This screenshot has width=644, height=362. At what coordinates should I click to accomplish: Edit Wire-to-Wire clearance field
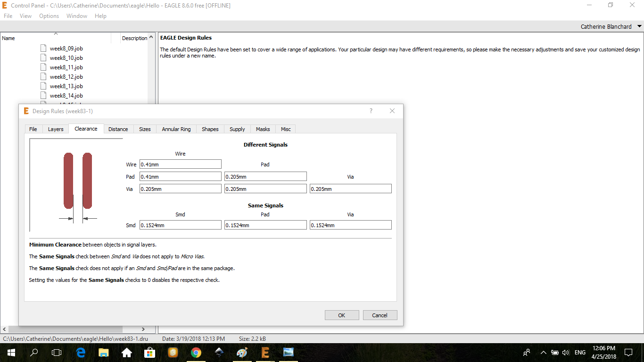tap(181, 164)
